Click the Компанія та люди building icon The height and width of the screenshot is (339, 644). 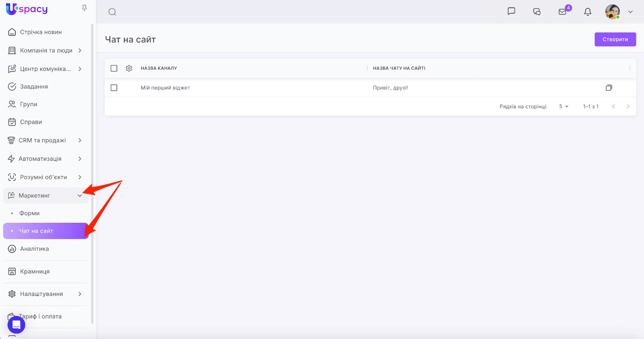click(x=12, y=51)
